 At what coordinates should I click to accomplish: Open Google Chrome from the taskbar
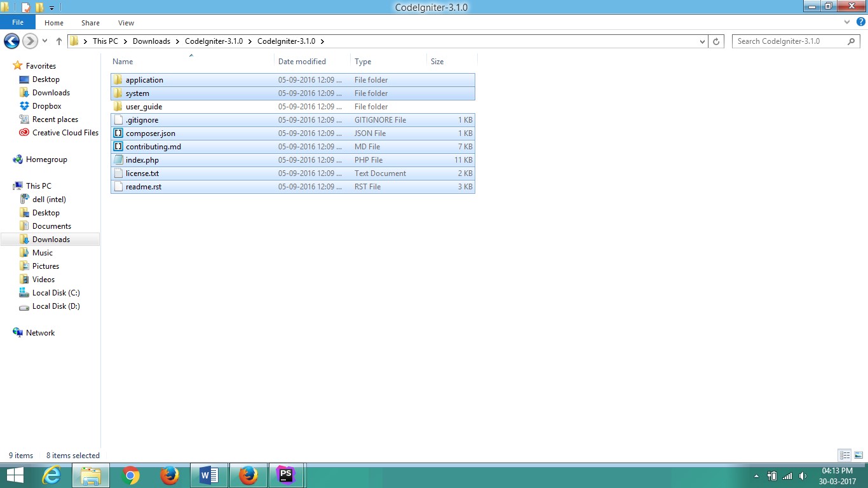click(x=130, y=475)
